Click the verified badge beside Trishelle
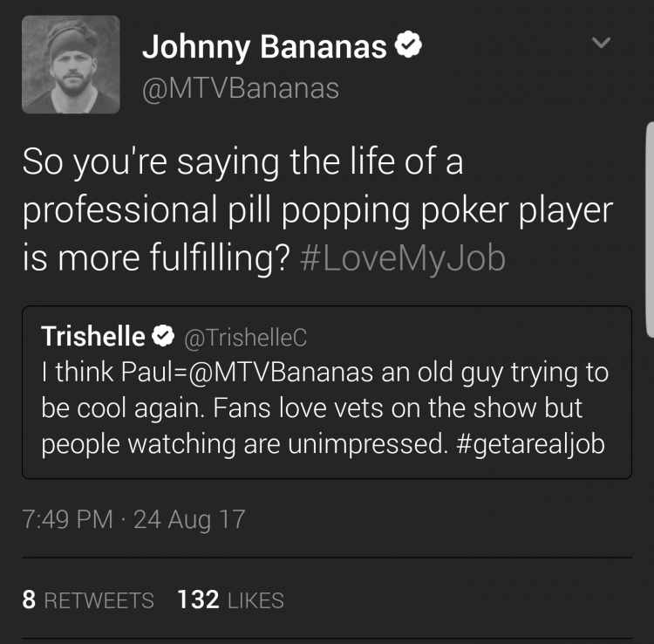The image size is (654, 644). pos(163,336)
